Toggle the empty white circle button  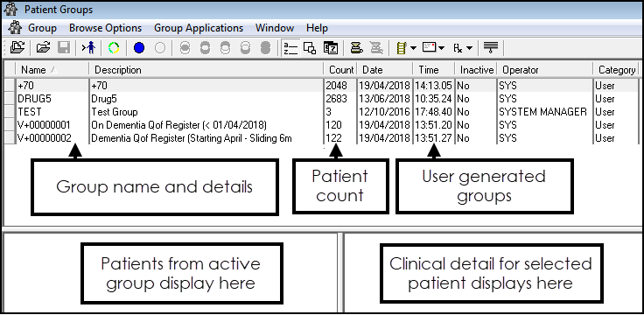pos(160,48)
